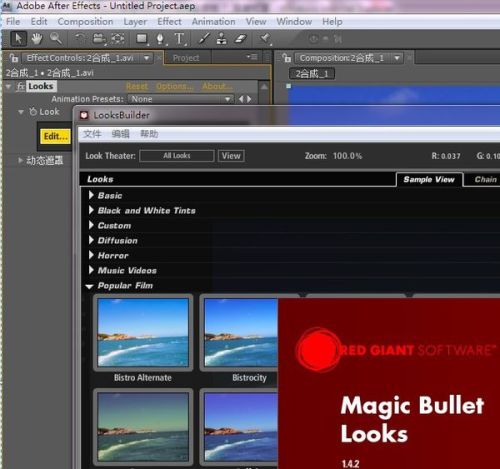Open the Help menu

click(332, 22)
